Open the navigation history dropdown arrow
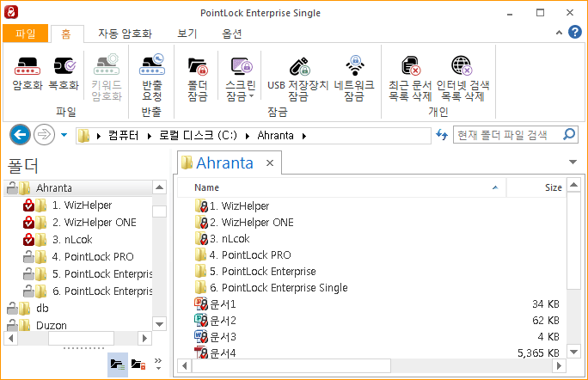Viewport: 588px width, 380px height. tap(64, 135)
